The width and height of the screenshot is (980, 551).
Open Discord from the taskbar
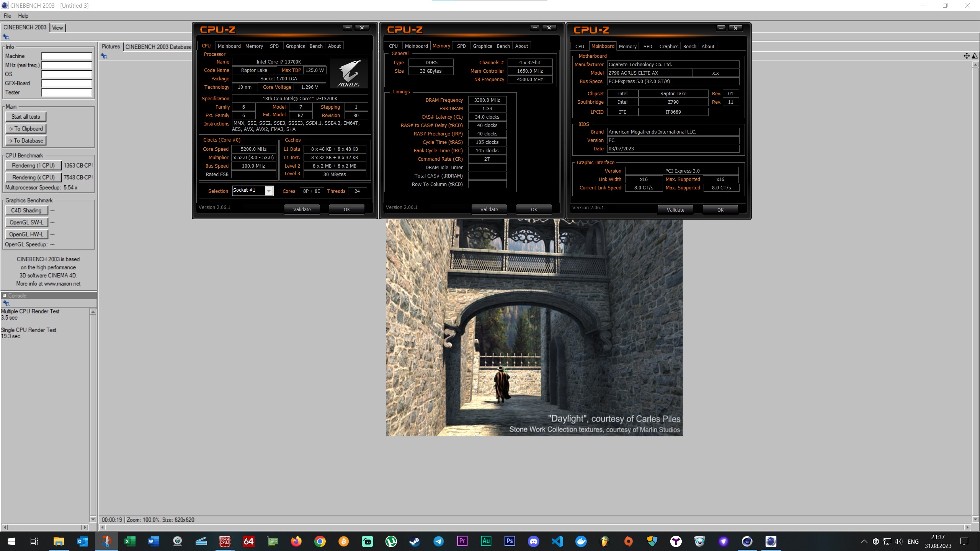click(x=533, y=541)
